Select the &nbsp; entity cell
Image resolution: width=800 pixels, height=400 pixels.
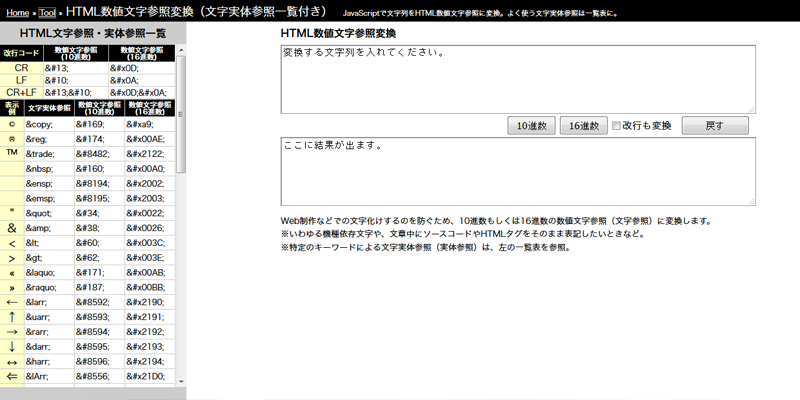click(49, 169)
